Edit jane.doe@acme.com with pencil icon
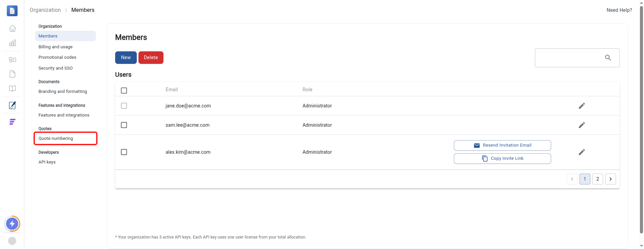Image resolution: width=644 pixels, height=249 pixels. [582, 106]
